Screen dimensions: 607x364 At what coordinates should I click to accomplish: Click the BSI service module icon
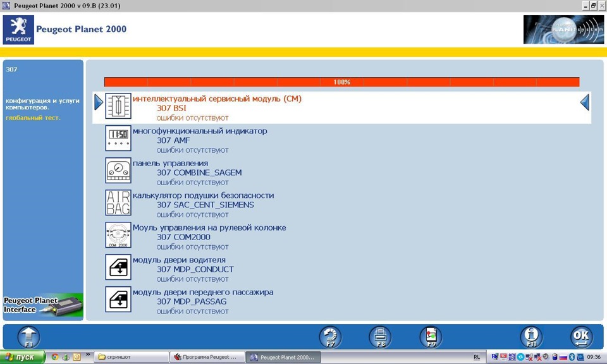[118, 106]
